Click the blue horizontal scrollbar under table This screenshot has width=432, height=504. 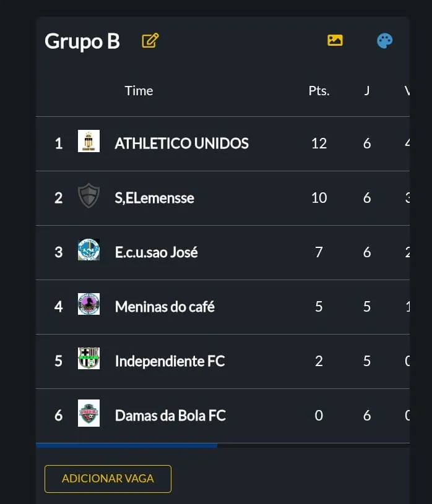pyautogui.click(x=126, y=445)
